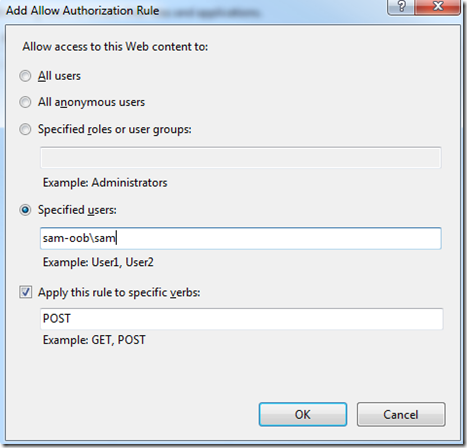
Task: Select the All users radio button
Action: click(x=25, y=76)
